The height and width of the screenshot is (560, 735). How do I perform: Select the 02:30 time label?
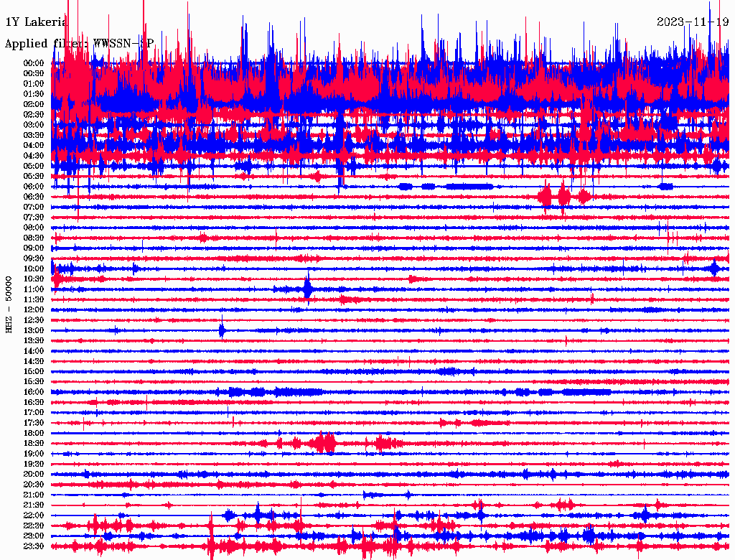tap(34, 115)
